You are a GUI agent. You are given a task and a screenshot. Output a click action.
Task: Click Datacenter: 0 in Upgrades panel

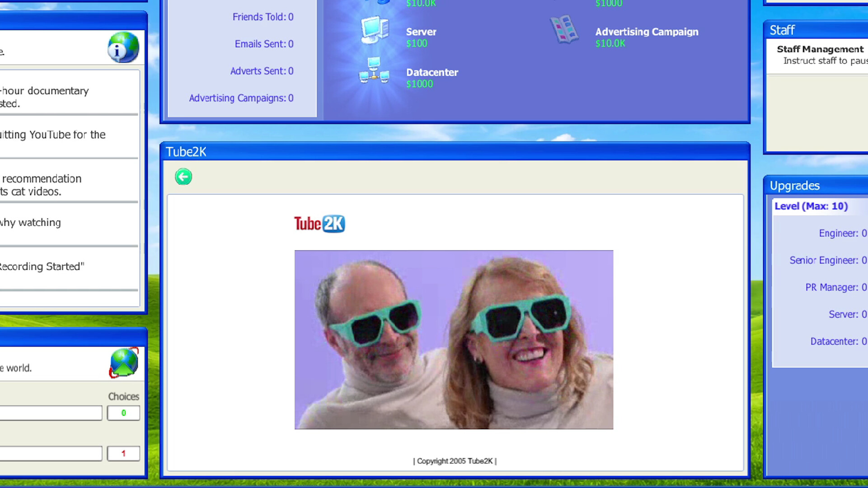[x=839, y=342]
